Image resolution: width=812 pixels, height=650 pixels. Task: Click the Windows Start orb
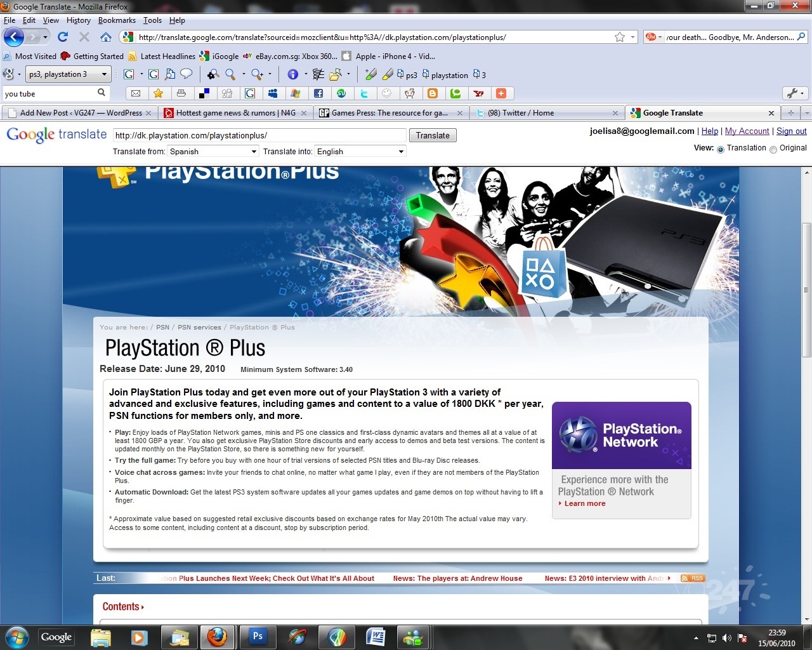[16, 637]
